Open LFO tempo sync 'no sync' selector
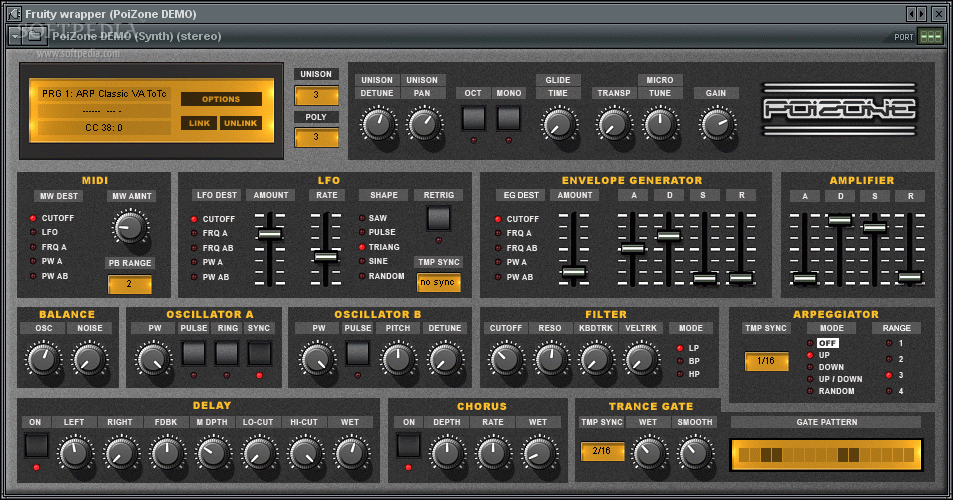 click(438, 283)
